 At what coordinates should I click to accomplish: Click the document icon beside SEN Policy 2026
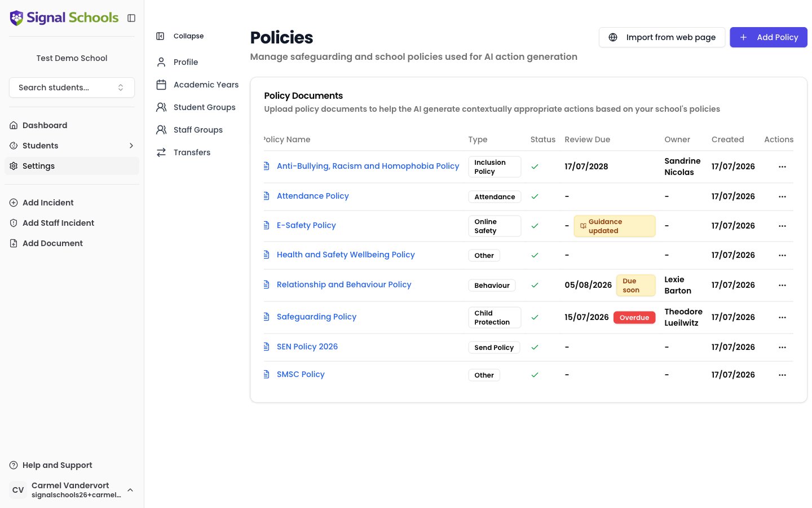267,347
